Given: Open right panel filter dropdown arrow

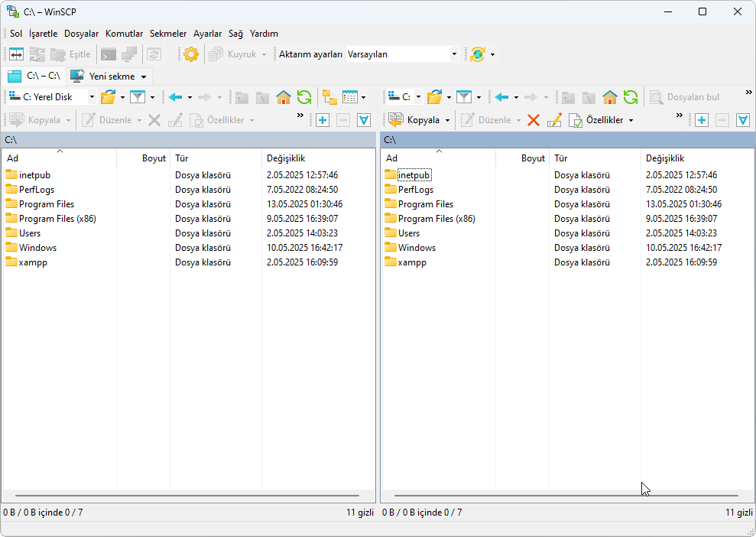Looking at the screenshot, I should pyautogui.click(x=479, y=97).
